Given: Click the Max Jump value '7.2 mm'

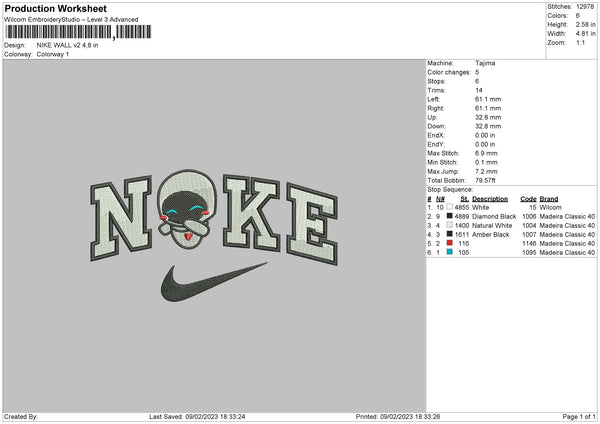Looking at the screenshot, I should point(486,171).
